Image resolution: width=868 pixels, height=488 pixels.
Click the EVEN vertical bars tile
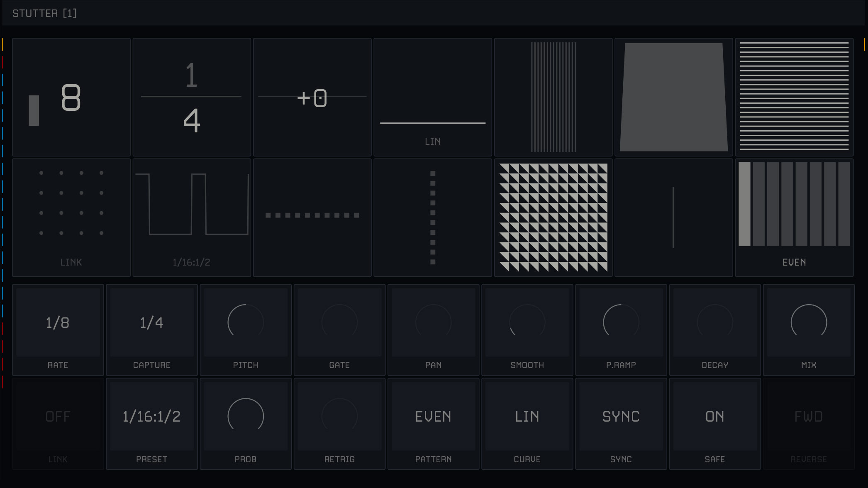(x=794, y=217)
